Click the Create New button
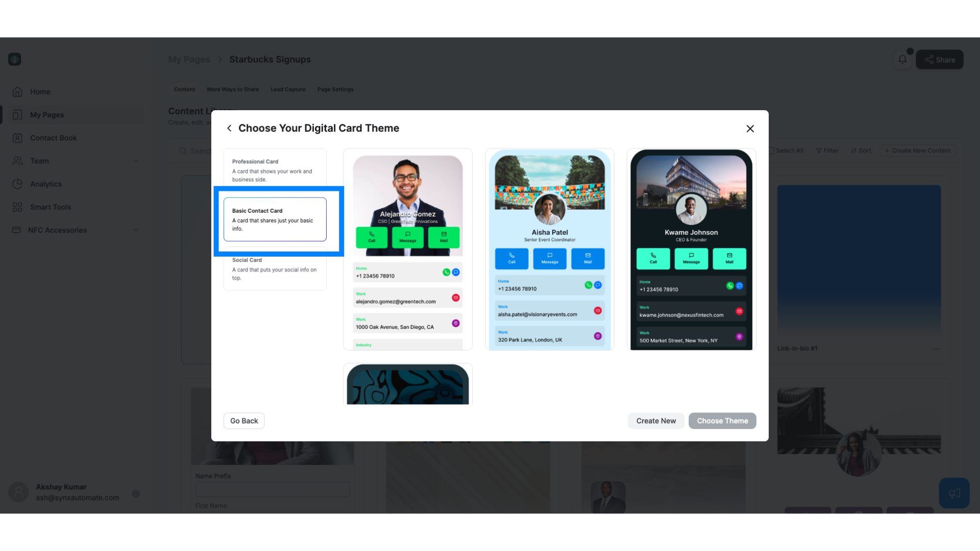980x551 pixels. coord(656,420)
